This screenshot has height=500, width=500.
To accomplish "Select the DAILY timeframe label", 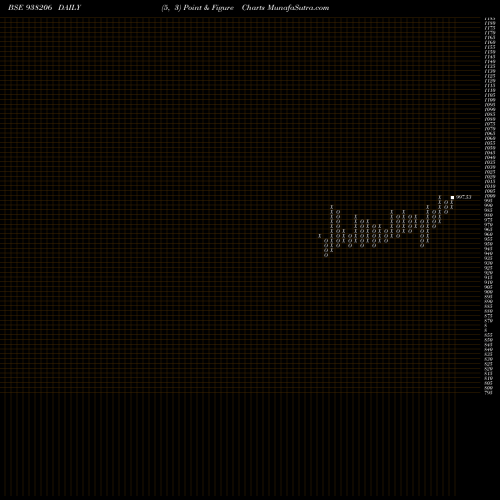I will click(x=69, y=8).
